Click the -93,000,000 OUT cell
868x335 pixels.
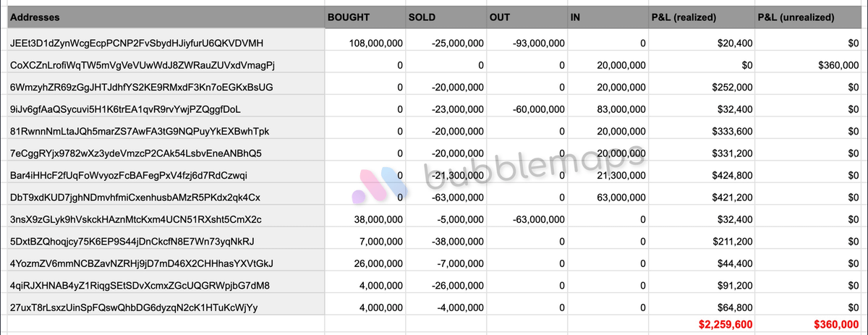537,43
